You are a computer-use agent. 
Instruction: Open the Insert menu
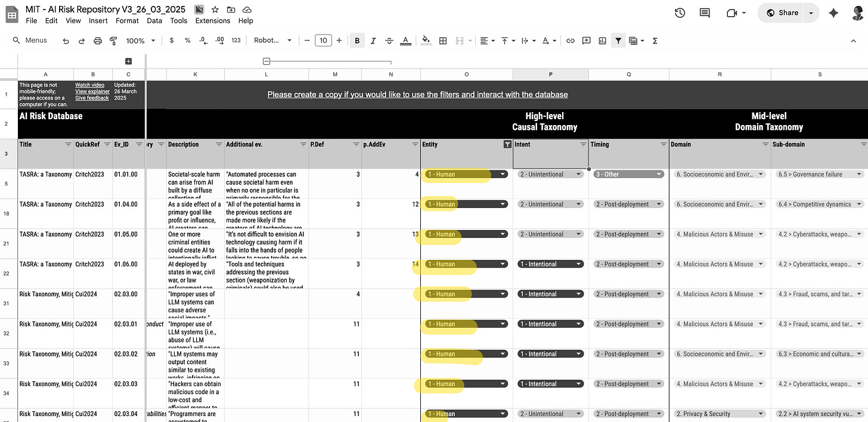tap(98, 20)
